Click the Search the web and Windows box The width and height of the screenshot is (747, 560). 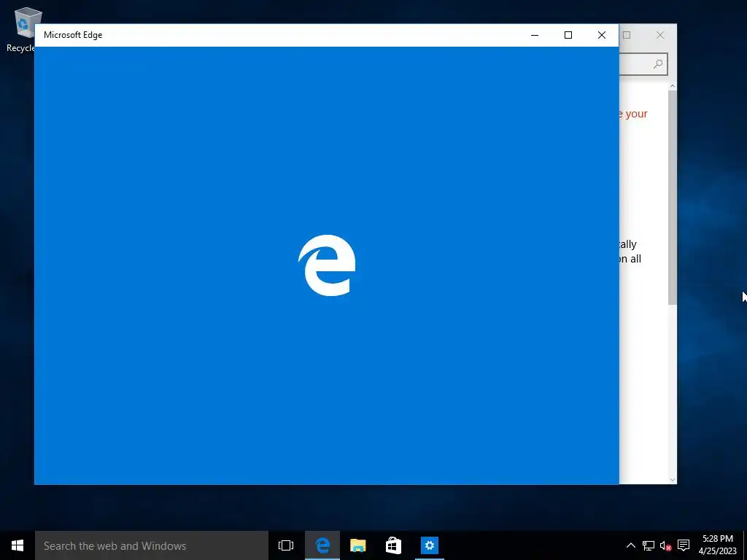pos(152,545)
